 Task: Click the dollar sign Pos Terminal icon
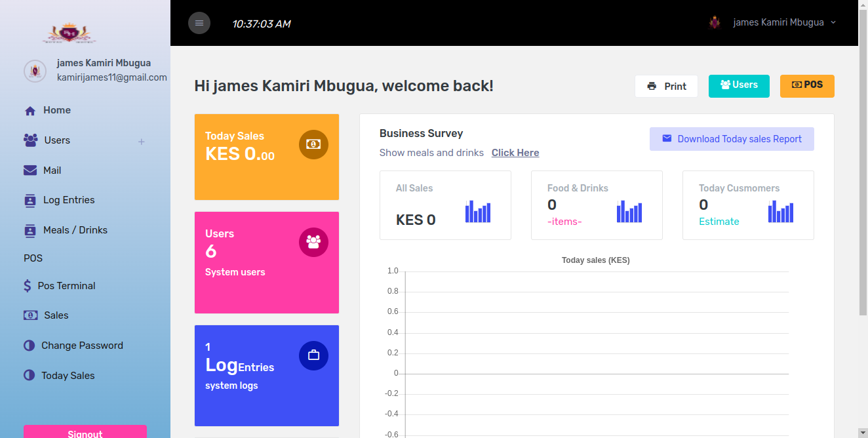(x=28, y=286)
